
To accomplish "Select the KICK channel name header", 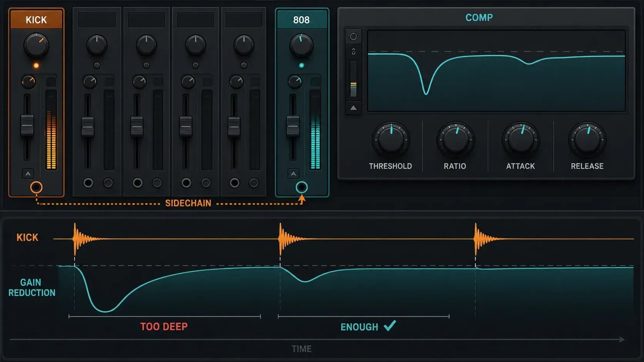I will point(36,20).
